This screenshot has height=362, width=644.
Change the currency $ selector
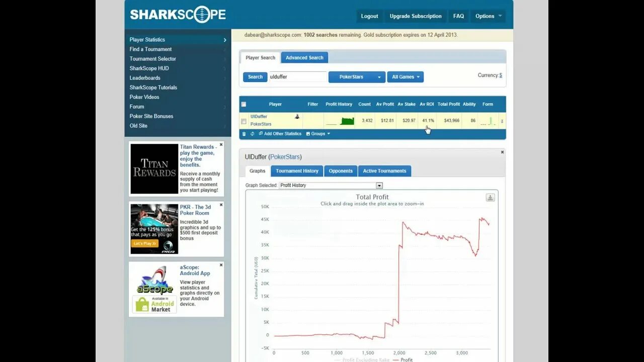point(501,75)
